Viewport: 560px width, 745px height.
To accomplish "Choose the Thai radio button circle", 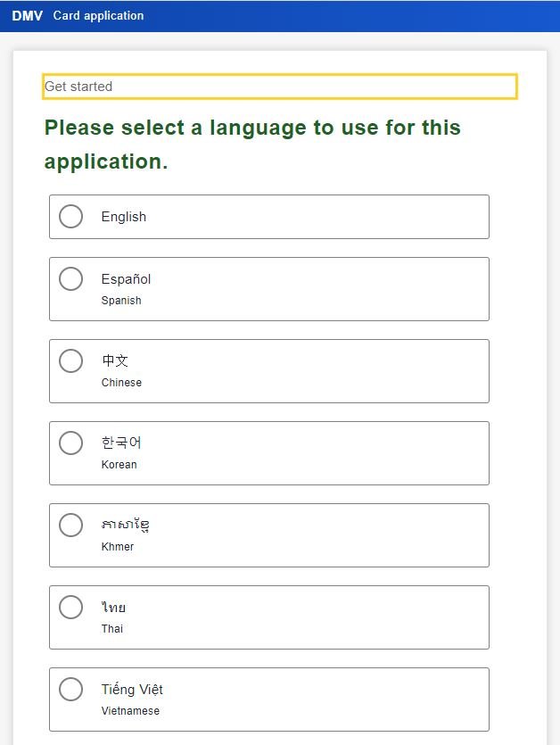I will pyautogui.click(x=71, y=608).
